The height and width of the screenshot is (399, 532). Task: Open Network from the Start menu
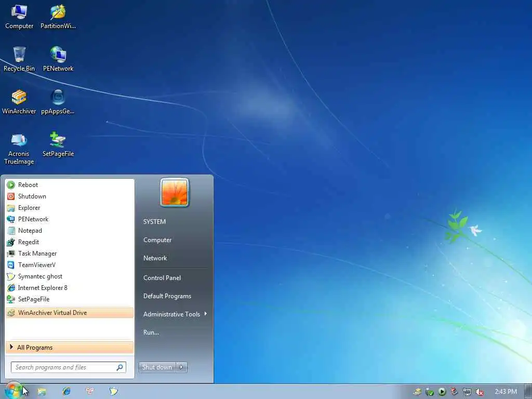pos(155,258)
